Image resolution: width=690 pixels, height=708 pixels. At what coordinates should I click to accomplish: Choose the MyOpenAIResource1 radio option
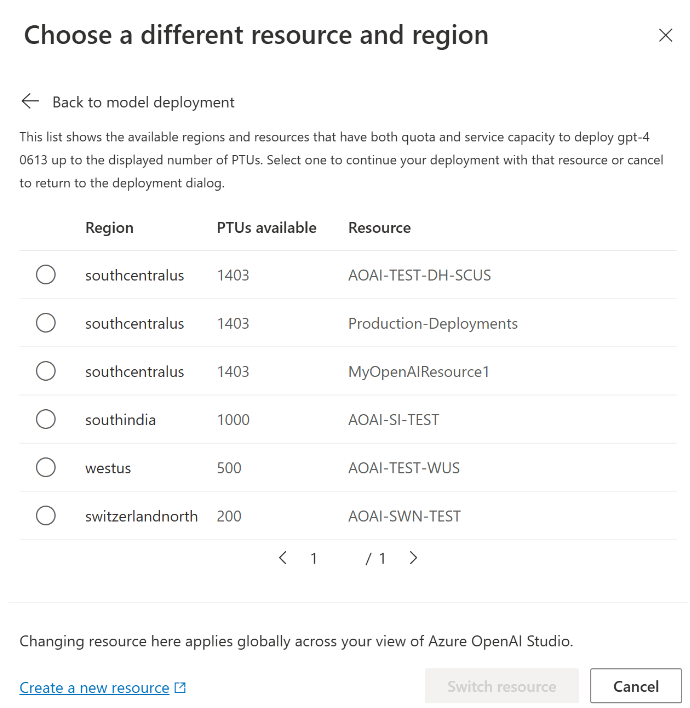click(x=46, y=371)
